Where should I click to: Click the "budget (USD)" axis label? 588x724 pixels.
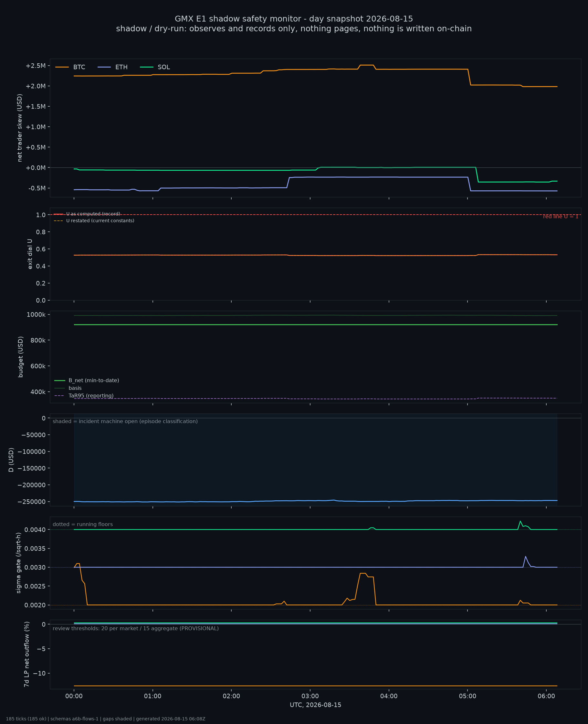coord(21,357)
